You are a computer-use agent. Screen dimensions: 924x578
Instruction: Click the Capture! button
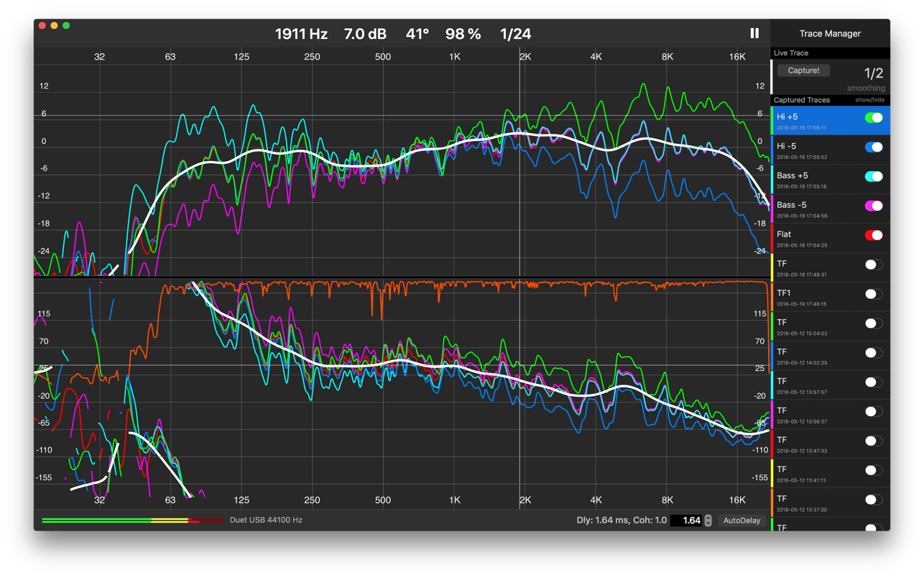(803, 70)
